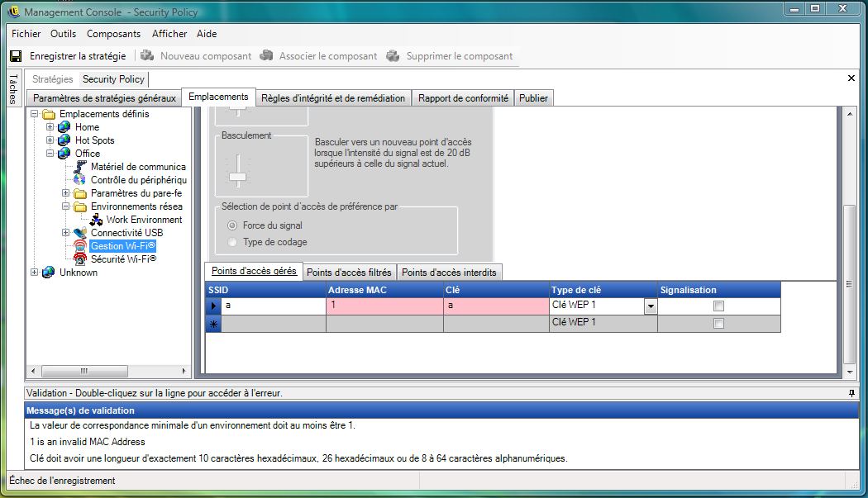Click the invalid Adresse MAC field

384,306
